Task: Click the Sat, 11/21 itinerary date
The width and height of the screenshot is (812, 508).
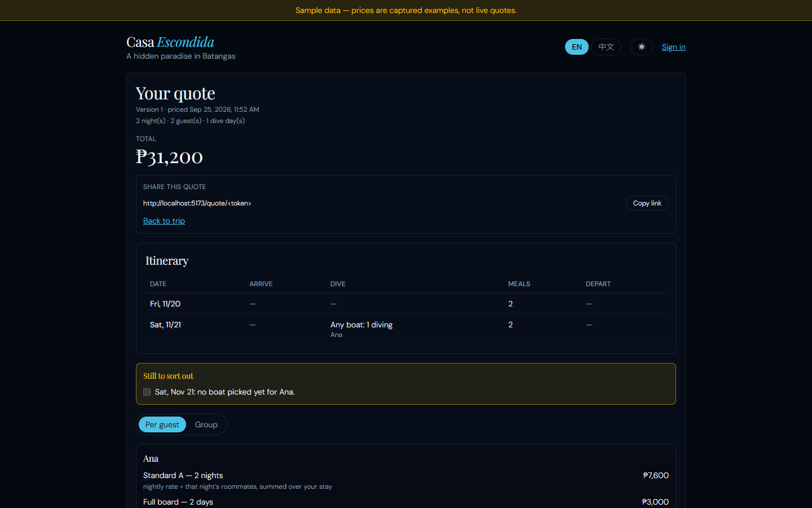Action: (x=165, y=325)
